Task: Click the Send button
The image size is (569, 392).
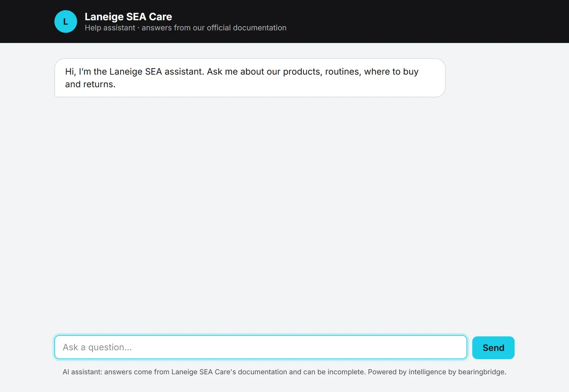Action: (493, 348)
